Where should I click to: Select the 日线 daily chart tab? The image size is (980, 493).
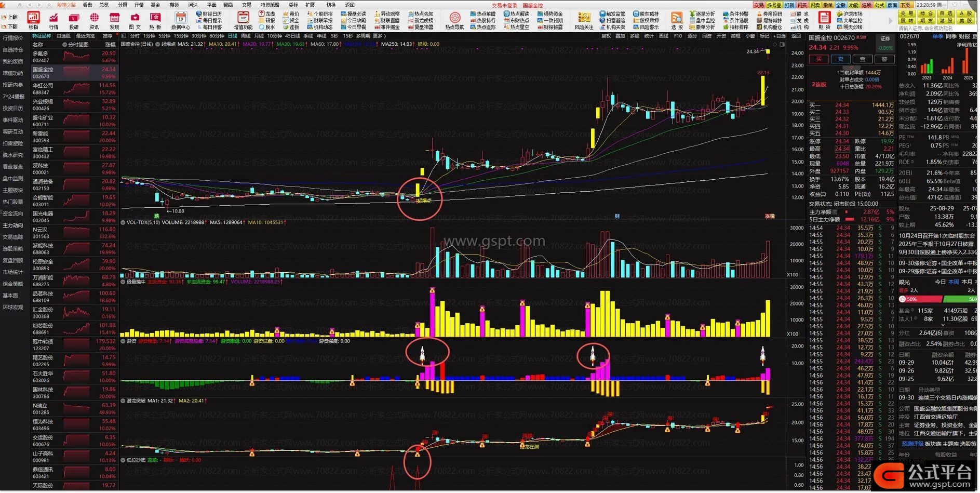pos(233,36)
